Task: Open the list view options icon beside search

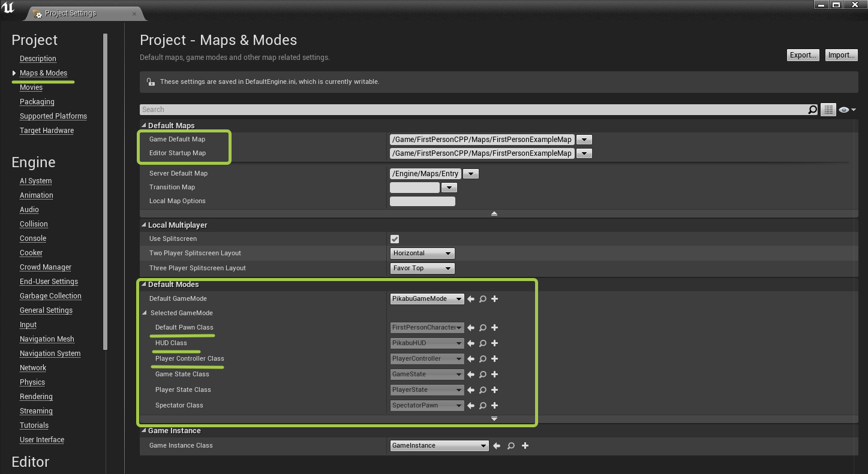Action: point(828,110)
